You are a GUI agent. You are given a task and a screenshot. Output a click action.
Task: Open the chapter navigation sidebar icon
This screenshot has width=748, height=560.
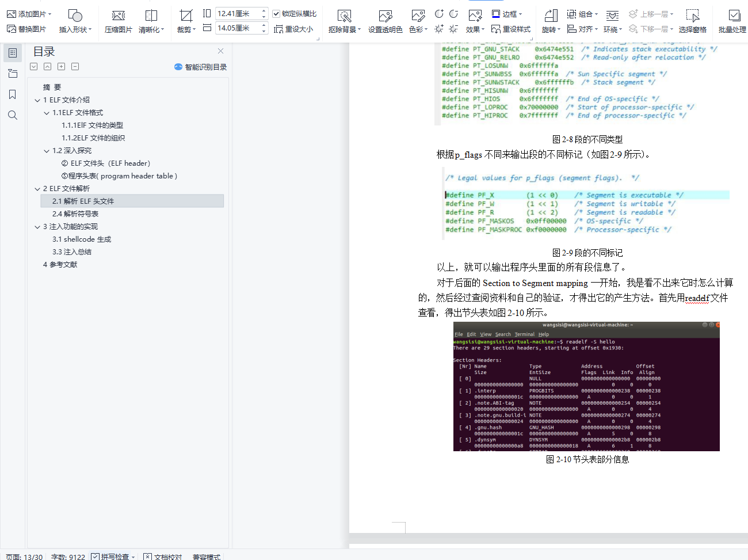13,74
